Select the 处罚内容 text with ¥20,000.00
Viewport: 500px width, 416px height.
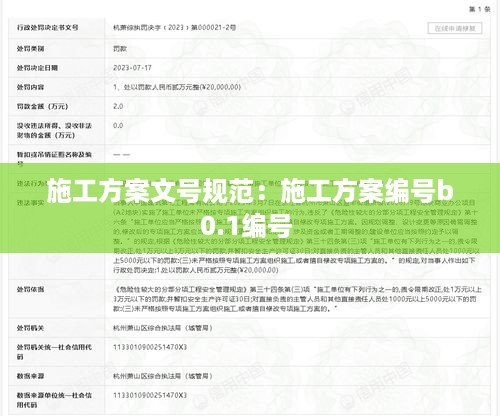177,87
